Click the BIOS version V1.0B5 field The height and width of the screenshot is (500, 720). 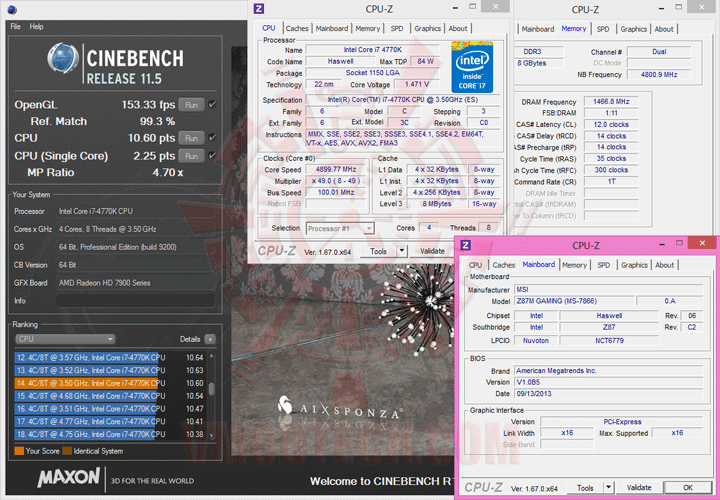608,382
